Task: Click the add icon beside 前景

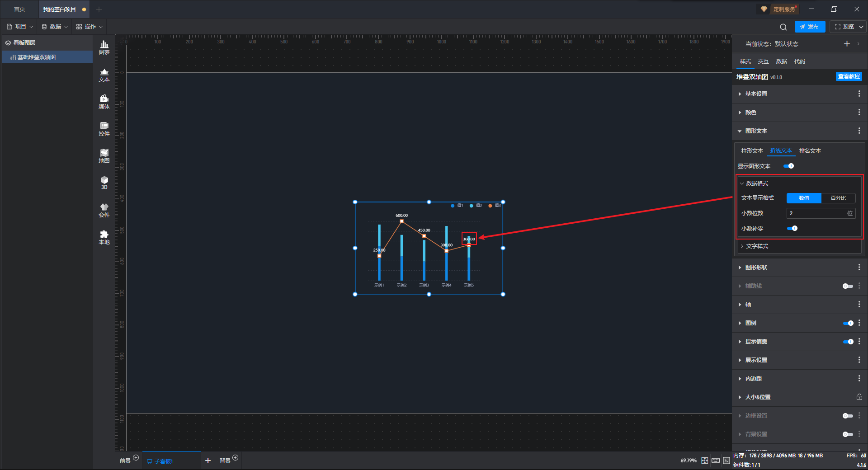Action: coord(136,458)
